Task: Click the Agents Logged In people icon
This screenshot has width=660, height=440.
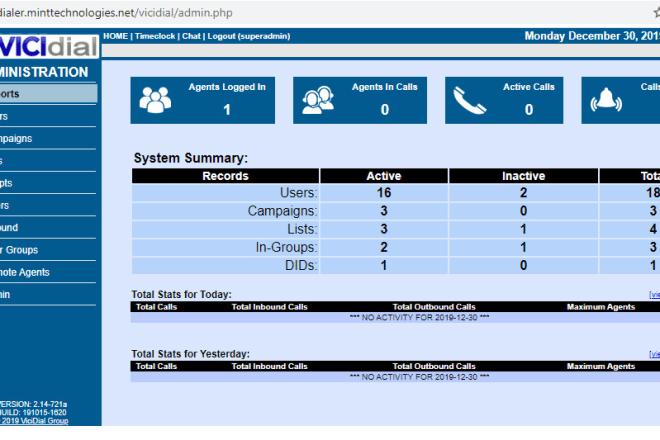Action: (x=155, y=100)
